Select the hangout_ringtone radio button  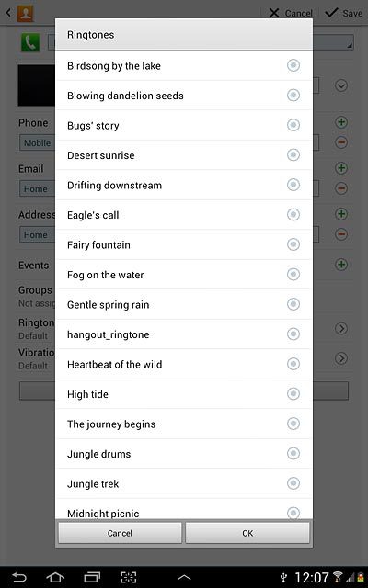[x=293, y=334]
